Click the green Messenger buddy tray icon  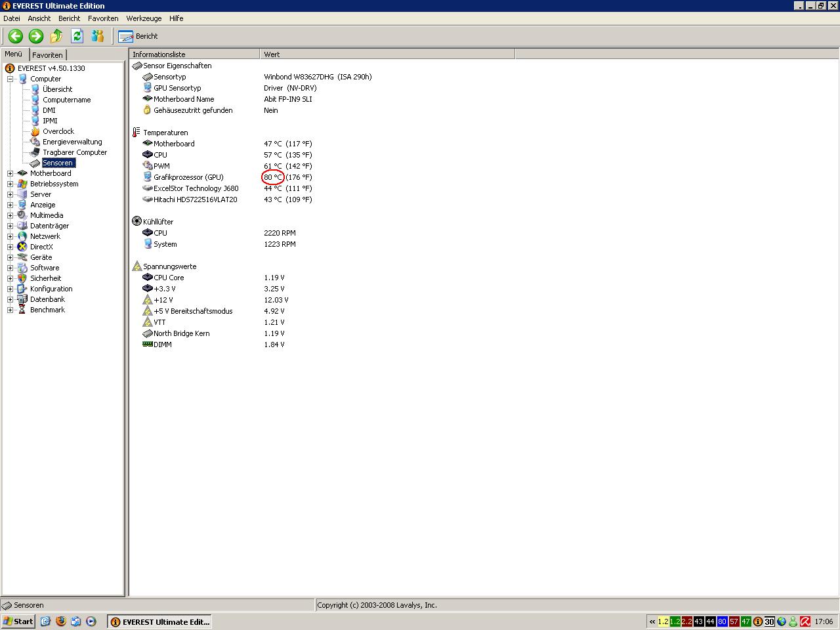click(x=793, y=621)
